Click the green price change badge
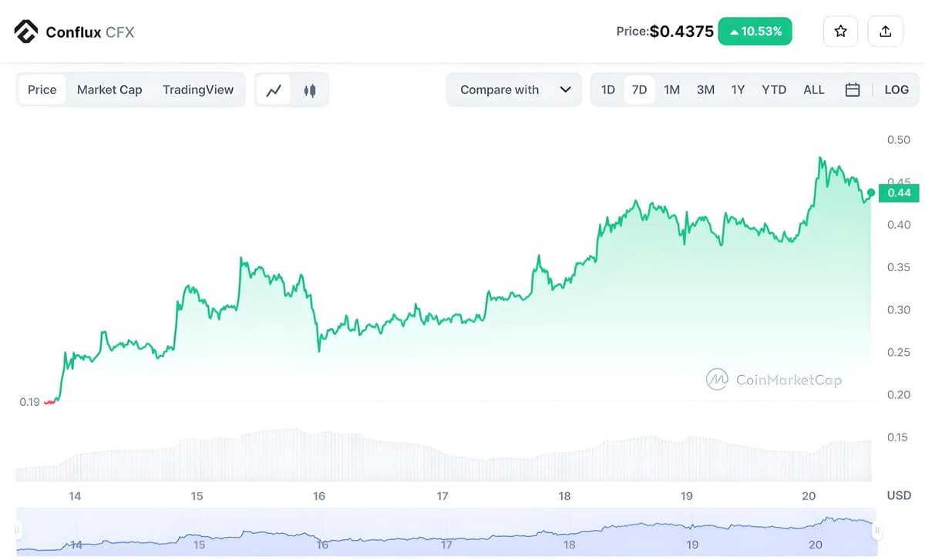Screen dimensions: 925x560 click(755, 31)
